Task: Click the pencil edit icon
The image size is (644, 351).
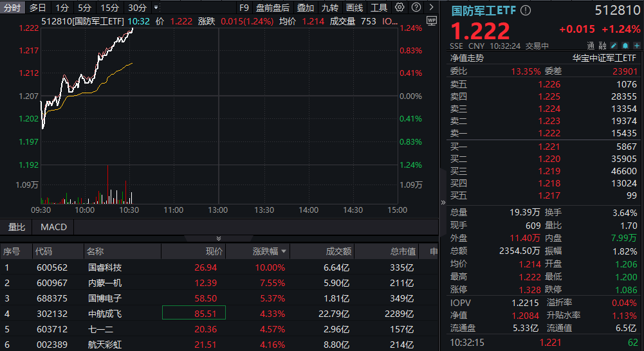Action: pyautogui.click(x=614, y=46)
